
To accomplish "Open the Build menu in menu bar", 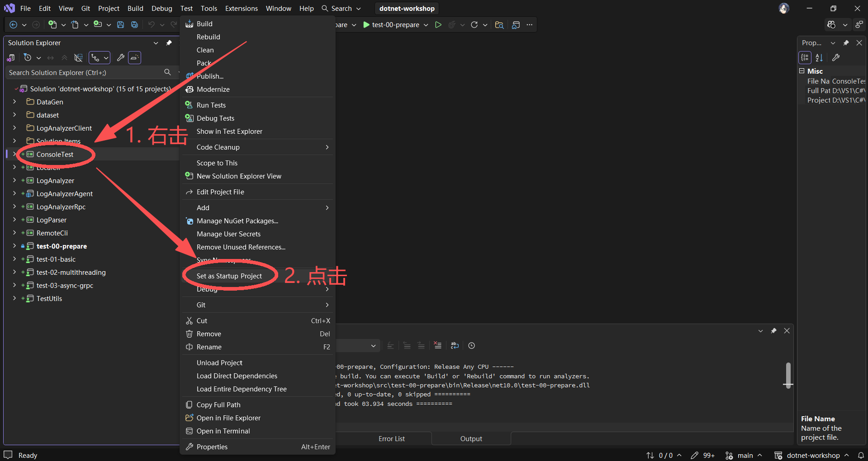I will (x=135, y=8).
